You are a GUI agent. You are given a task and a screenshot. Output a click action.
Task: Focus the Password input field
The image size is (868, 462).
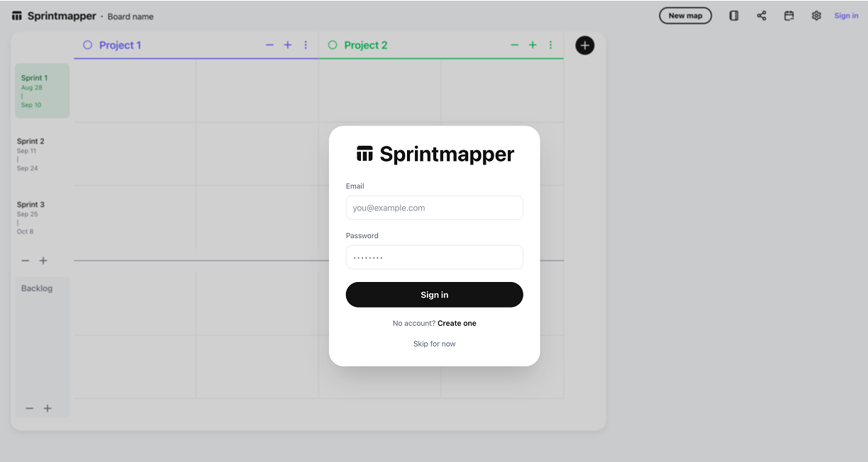click(434, 257)
